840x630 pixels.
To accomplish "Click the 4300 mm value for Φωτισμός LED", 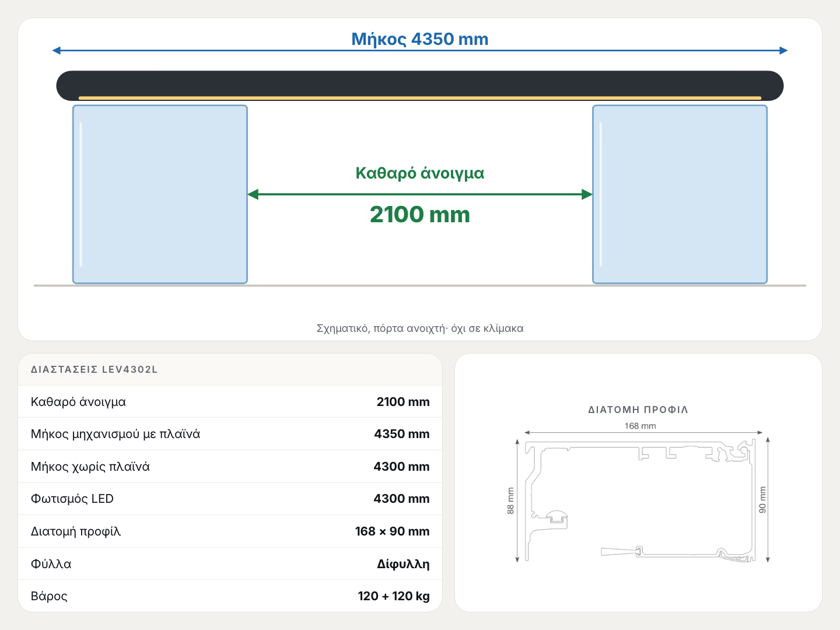I will click(401, 499).
